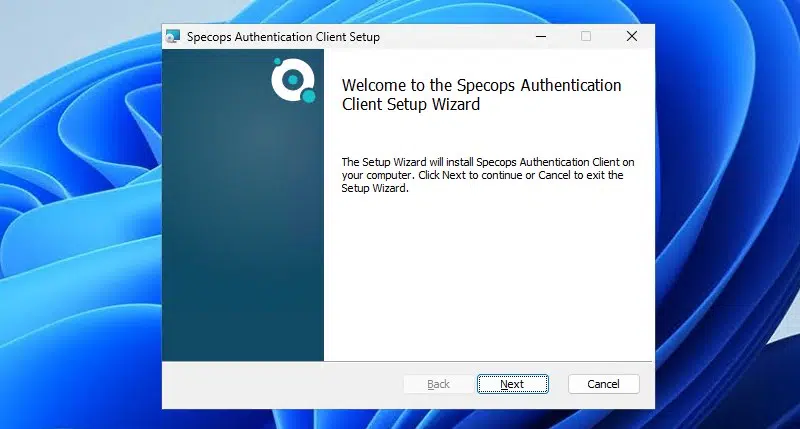800x429 pixels.
Task: Cancel the Specops setup wizard
Action: [604, 384]
